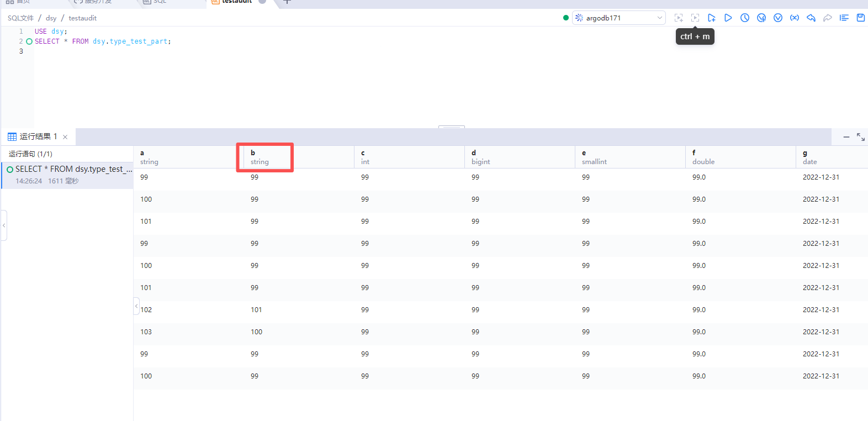Select the 运行结果 1 tab
Viewport: 868px width, 421px height.
(33, 136)
